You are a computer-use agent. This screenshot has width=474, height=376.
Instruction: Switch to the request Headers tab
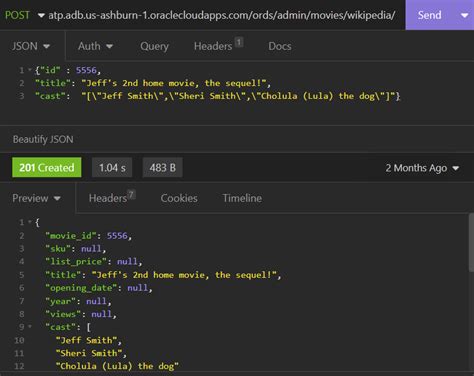218,45
